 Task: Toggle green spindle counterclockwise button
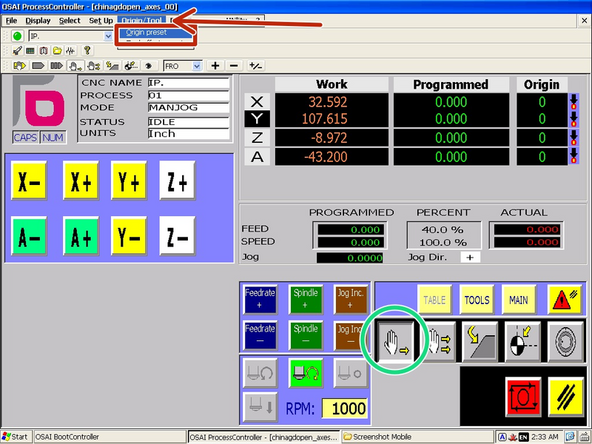click(306, 373)
